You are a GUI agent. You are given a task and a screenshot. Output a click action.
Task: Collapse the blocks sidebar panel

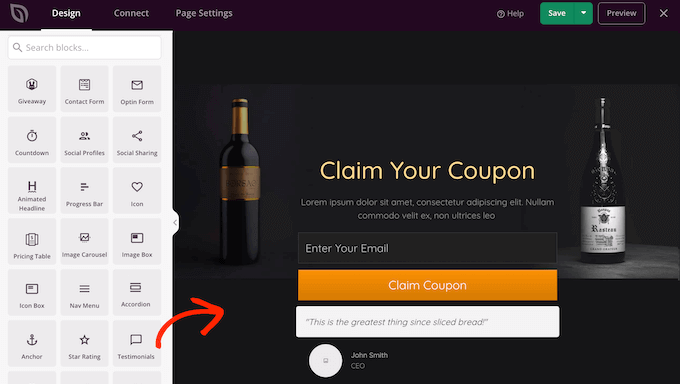(x=175, y=223)
